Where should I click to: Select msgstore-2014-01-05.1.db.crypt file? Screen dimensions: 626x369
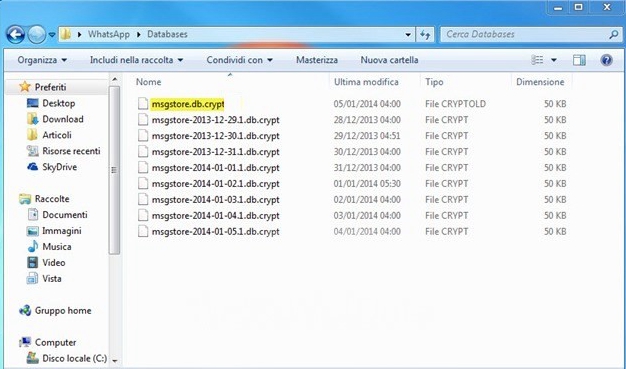click(x=215, y=232)
